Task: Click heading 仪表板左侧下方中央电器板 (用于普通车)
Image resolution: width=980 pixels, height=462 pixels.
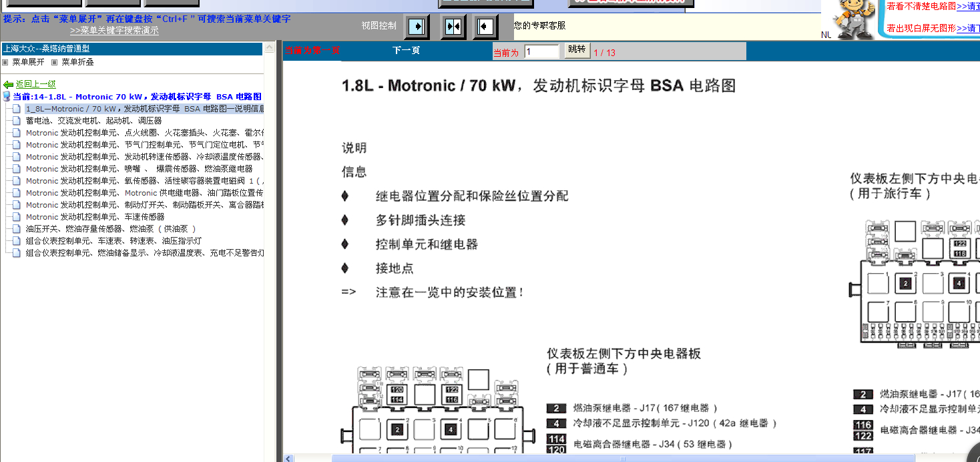Action: tap(624, 361)
